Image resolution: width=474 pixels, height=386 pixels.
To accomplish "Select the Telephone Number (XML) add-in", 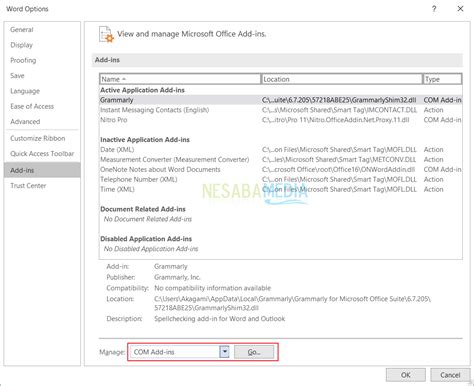I will click(281, 179).
